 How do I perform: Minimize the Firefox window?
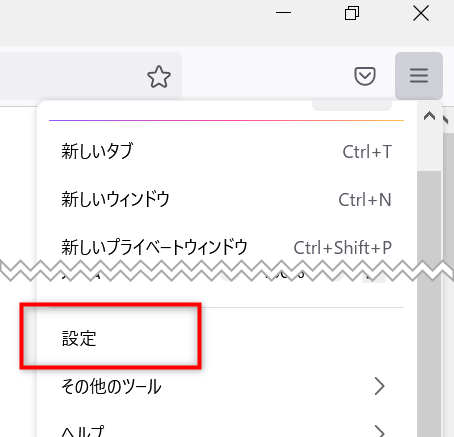[x=283, y=13]
